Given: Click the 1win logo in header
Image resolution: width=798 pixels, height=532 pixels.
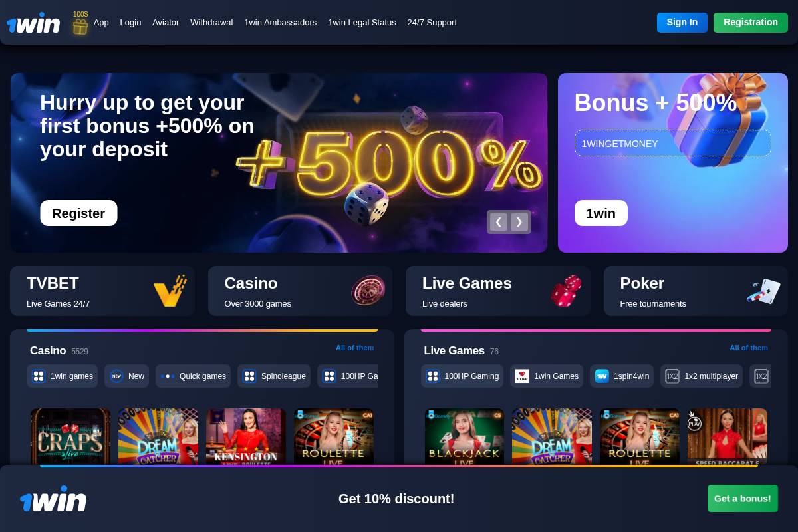Looking at the screenshot, I should click(x=33, y=23).
